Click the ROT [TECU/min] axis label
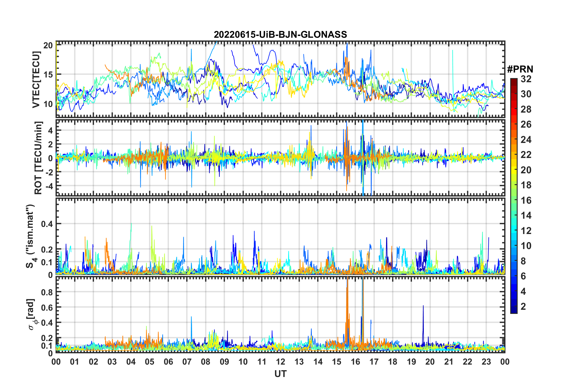 [38, 158]
